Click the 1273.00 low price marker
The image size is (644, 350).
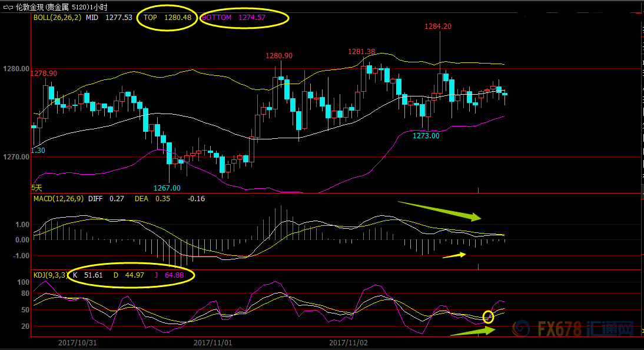pos(426,136)
